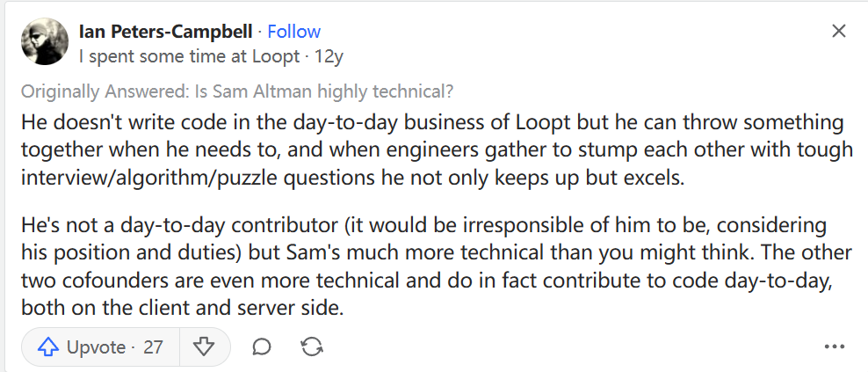Screen dimensions: 868x372
Task: Share the answer using the circular arrows icon
Action: pos(311,347)
